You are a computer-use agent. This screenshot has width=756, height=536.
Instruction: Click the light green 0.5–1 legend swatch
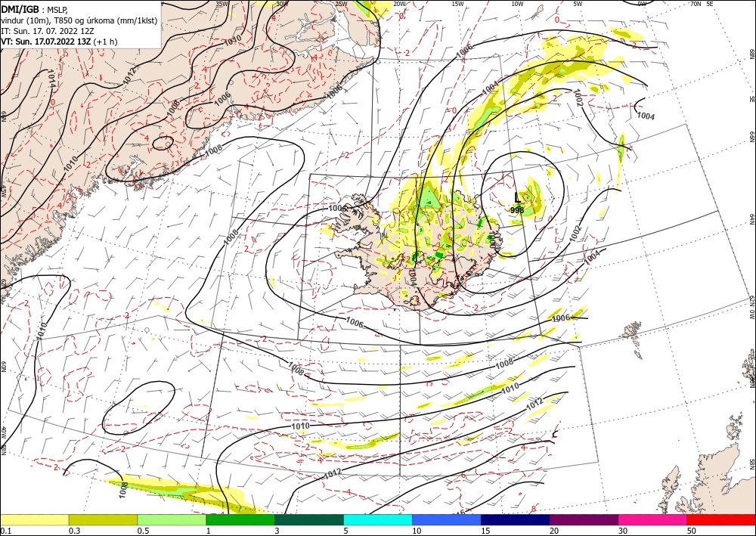[172, 519]
